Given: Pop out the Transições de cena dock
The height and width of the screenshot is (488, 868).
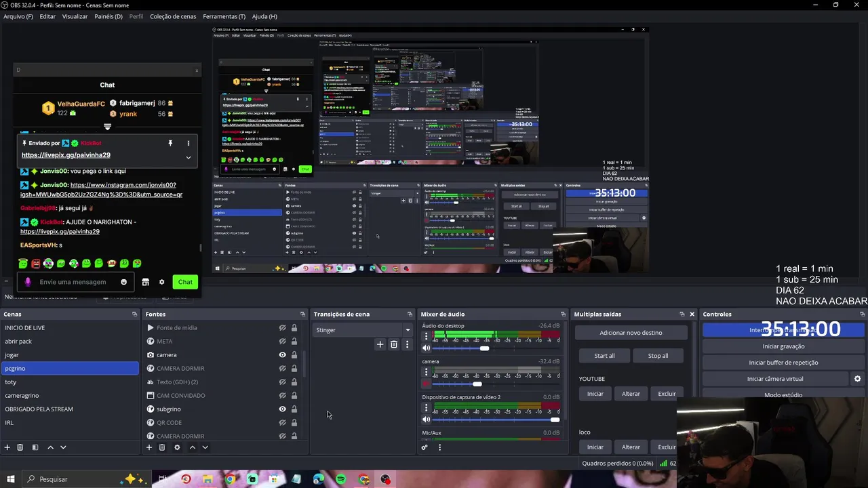Looking at the screenshot, I should [x=410, y=314].
